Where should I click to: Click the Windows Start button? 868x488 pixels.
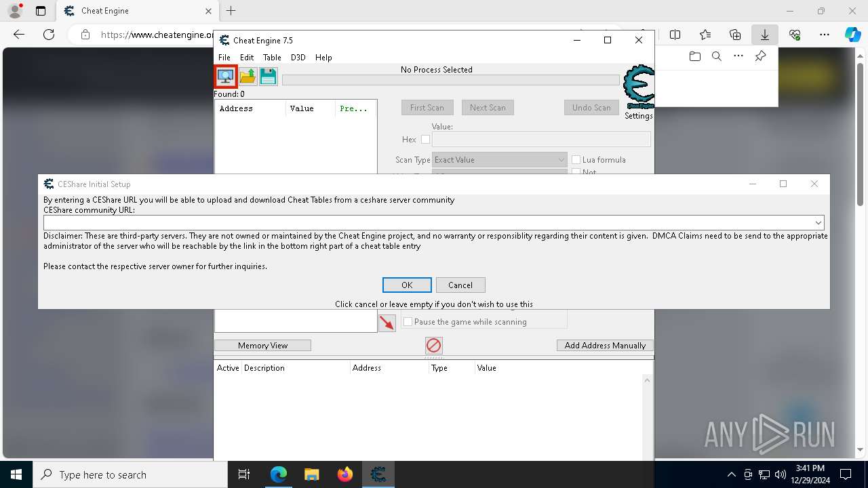[x=16, y=474]
